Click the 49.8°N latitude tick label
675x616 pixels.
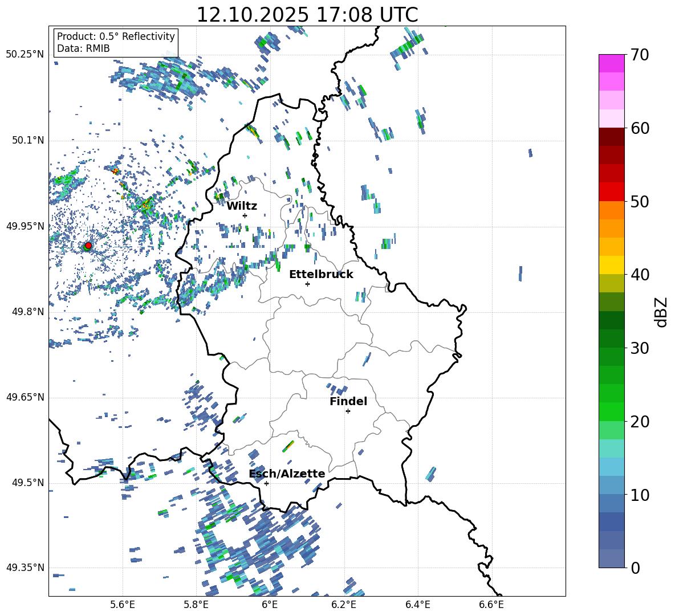pyautogui.click(x=27, y=312)
